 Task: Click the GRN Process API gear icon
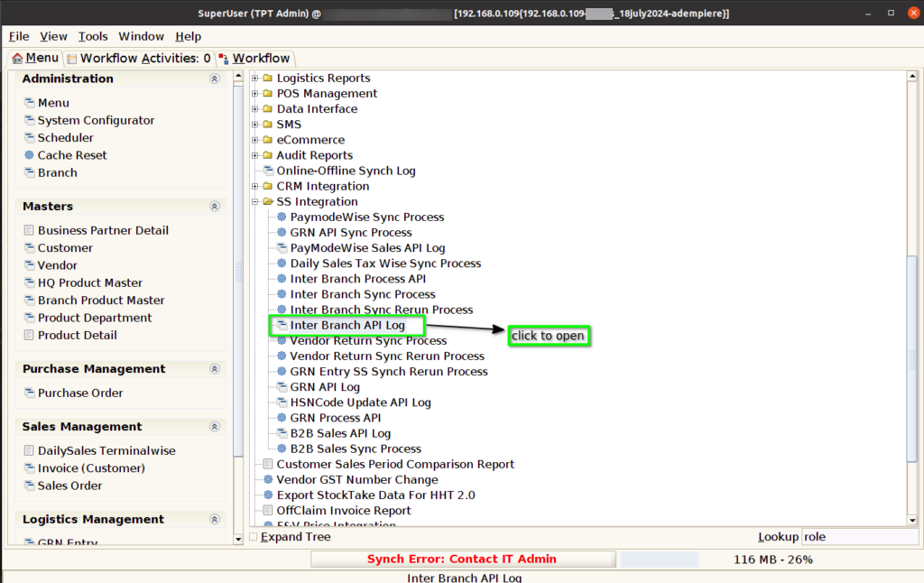point(282,417)
